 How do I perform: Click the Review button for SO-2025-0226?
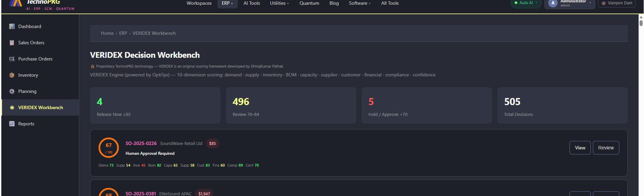(606, 148)
